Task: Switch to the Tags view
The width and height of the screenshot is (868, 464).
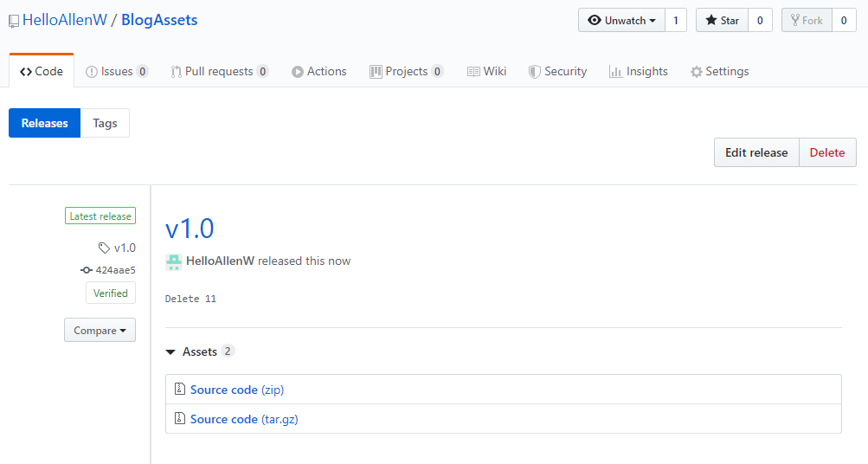Action: [x=105, y=123]
